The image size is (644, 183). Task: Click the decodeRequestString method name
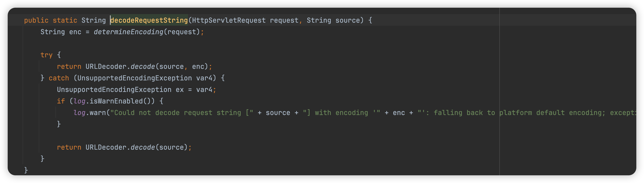[149, 20]
